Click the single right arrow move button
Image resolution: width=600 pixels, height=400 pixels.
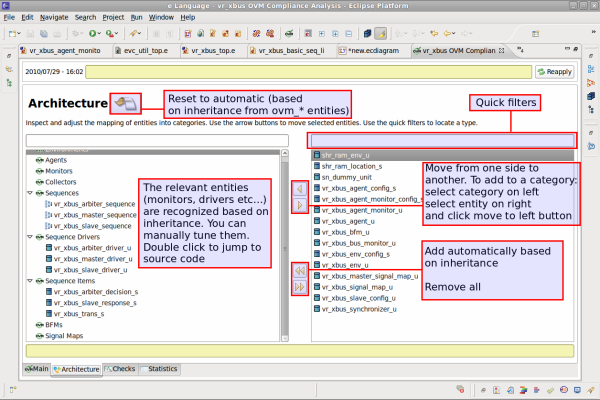[x=300, y=205]
